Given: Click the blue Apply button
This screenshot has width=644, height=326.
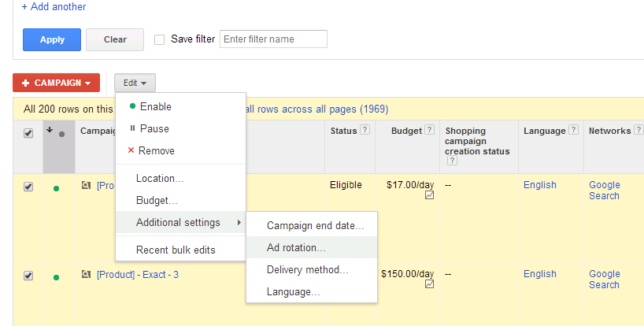Looking at the screenshot, I should [x=52, y=39].
